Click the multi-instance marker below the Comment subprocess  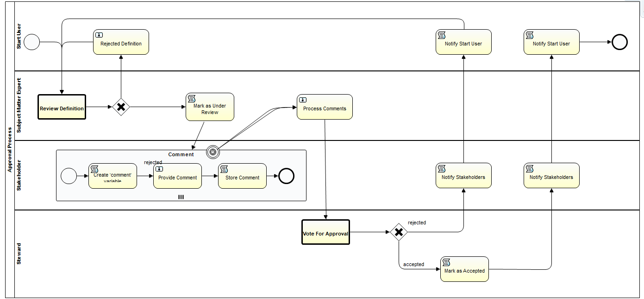coord(181,197)
